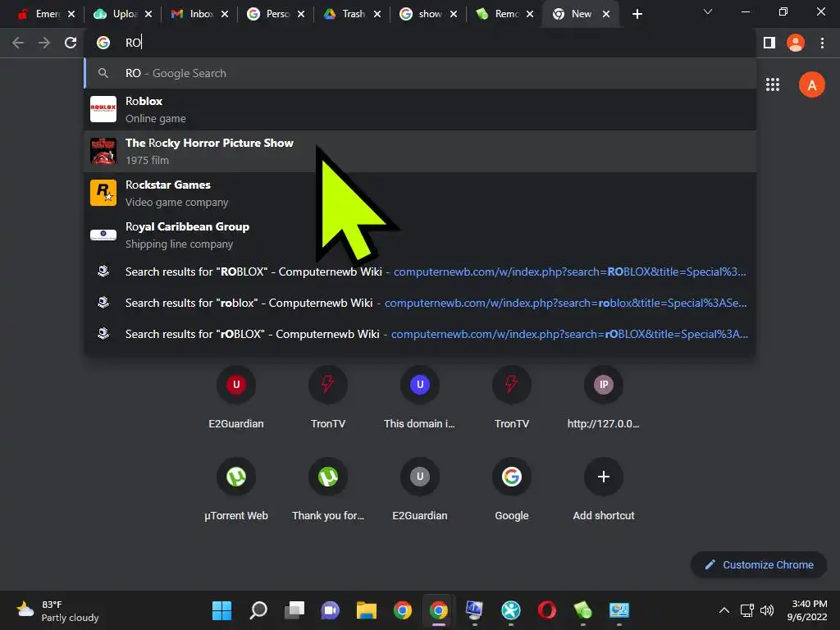
Task: Open the Chat icon on taskbar
Action: [330, 610]
